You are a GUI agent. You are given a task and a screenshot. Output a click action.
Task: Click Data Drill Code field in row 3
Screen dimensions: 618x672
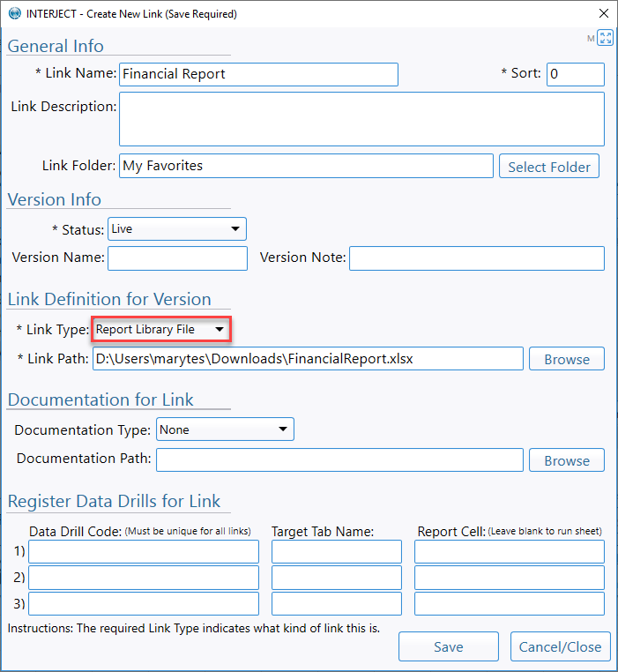144,603
